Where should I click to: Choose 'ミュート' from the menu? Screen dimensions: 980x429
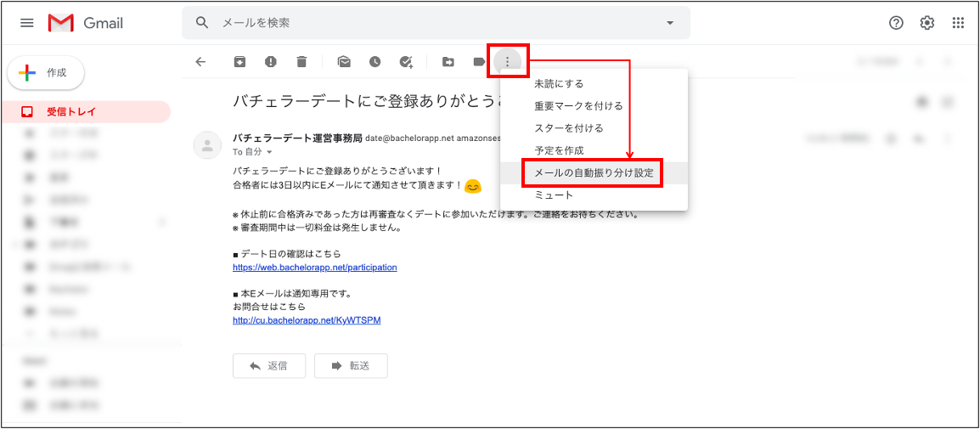pyautogui.click(x=554, y=195)
